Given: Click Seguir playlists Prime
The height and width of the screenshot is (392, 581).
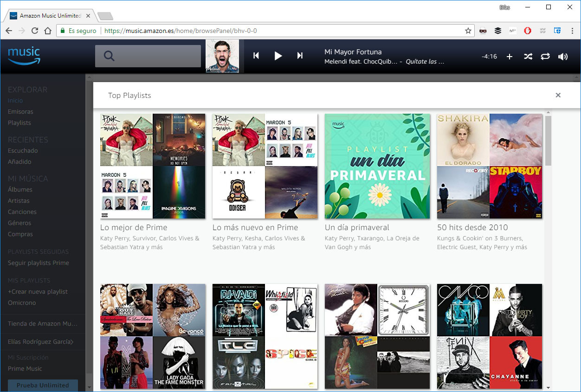Looking at the screenshot, I should click(39, 263).
